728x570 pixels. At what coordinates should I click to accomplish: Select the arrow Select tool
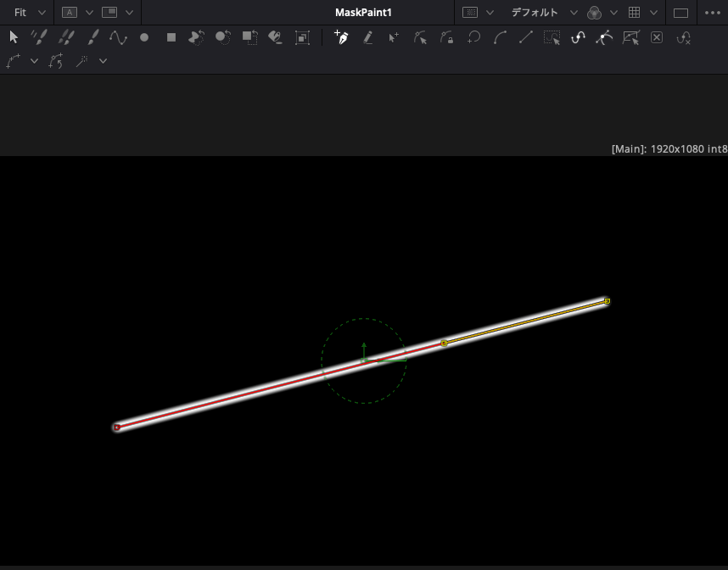(14, 37)
